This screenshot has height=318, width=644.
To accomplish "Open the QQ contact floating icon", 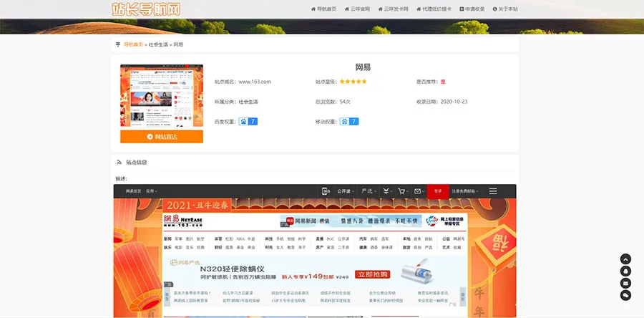I will 625,271.
